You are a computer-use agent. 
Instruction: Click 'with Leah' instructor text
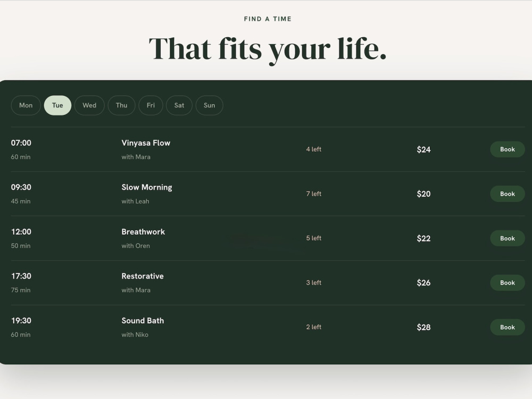135,201
